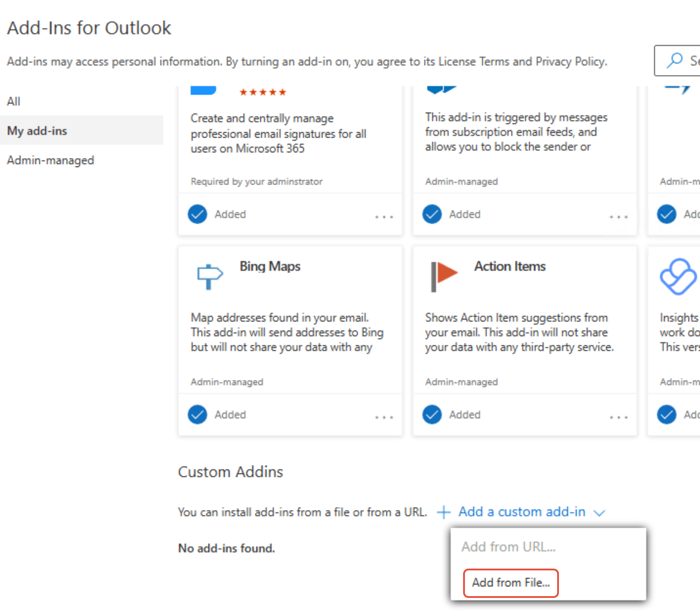Open the subscription feeds add-in ellipsis menu

(x=619, y=217)
